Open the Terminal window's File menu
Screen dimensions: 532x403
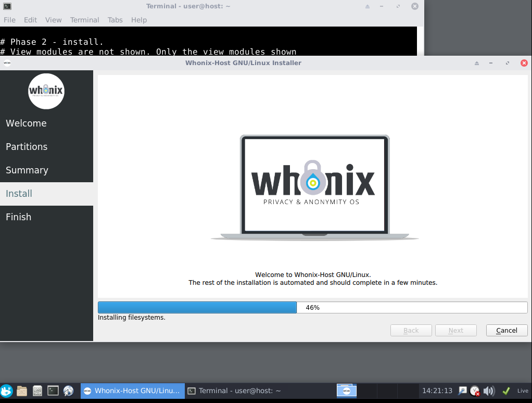click(x=10, y=20)
